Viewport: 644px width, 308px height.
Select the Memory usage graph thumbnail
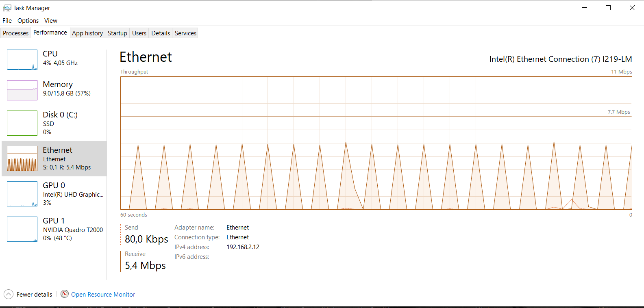(22, 90)
